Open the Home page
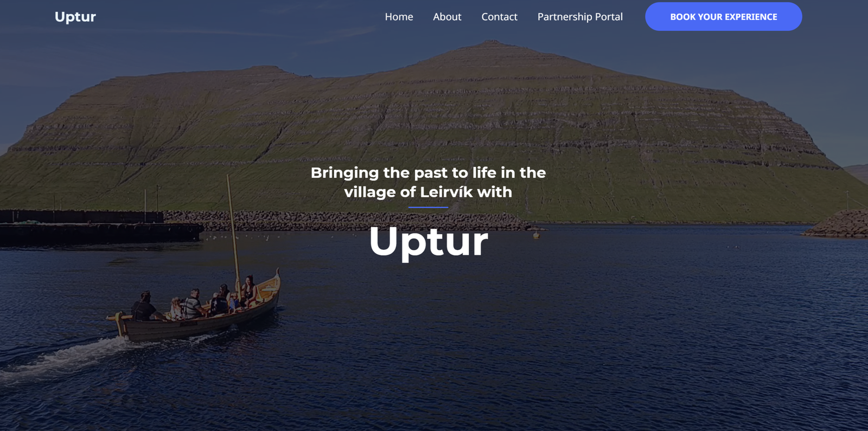868x431 pixels. coord(399,17)
